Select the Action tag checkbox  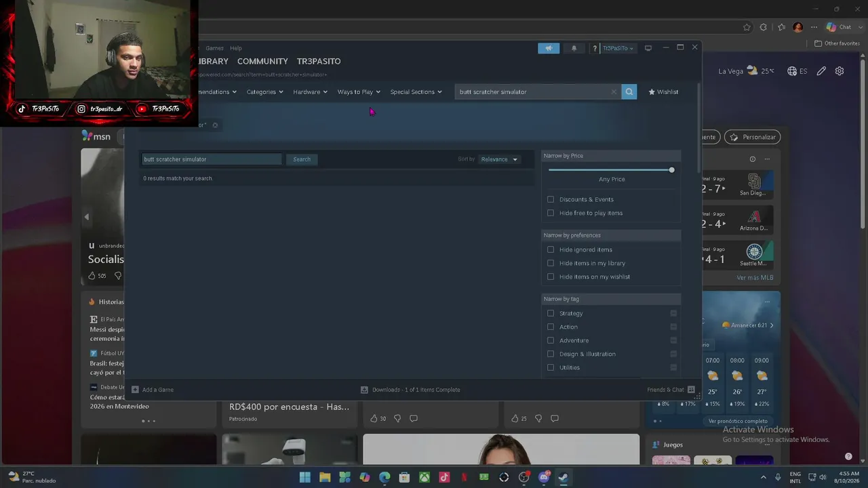pyautogui.click(x=551, y=327)
